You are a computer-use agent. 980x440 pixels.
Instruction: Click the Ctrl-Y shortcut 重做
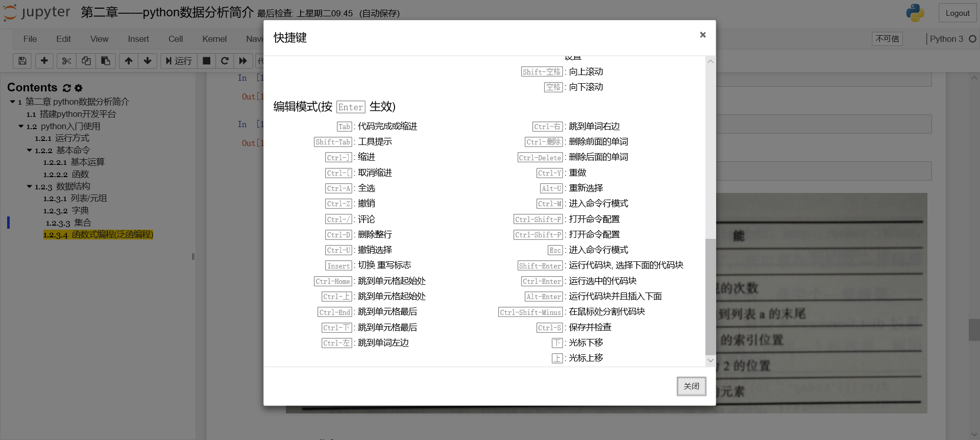coord(561,173)
